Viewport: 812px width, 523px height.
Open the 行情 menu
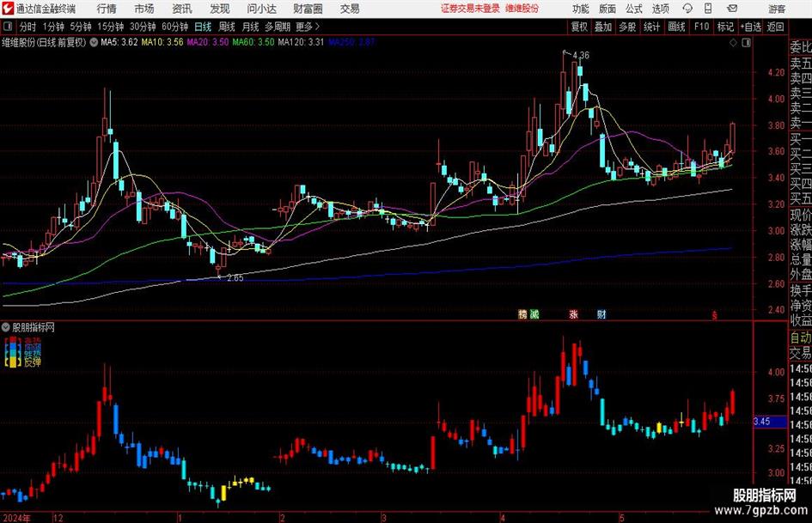(x=107, y=9)
